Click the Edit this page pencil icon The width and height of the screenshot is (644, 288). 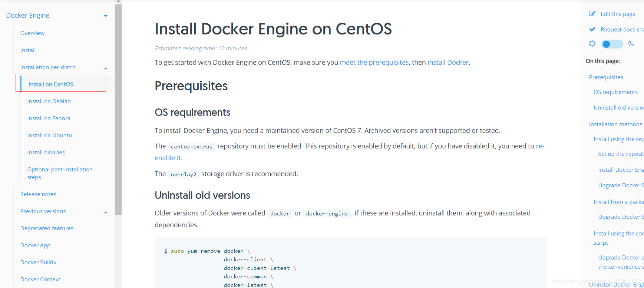click(592, 14)
